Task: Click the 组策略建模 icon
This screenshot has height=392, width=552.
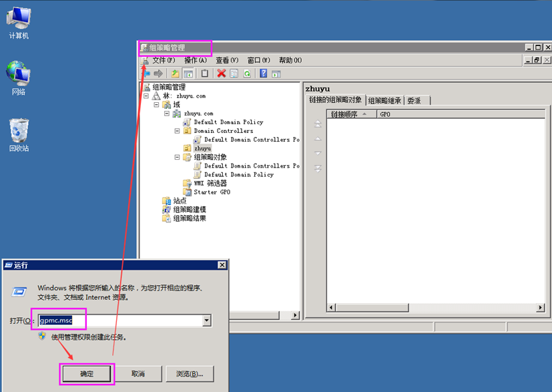Action: point(166,210)
